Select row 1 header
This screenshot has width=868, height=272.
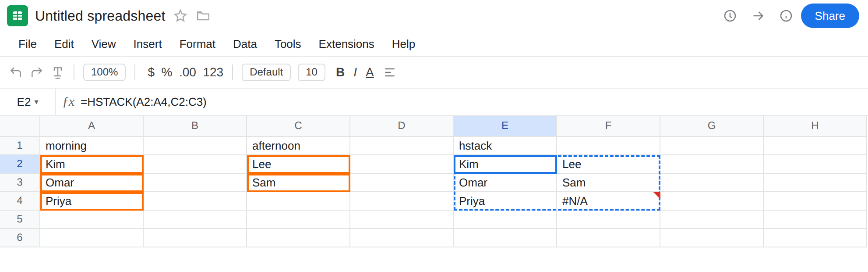click(20, 146)
